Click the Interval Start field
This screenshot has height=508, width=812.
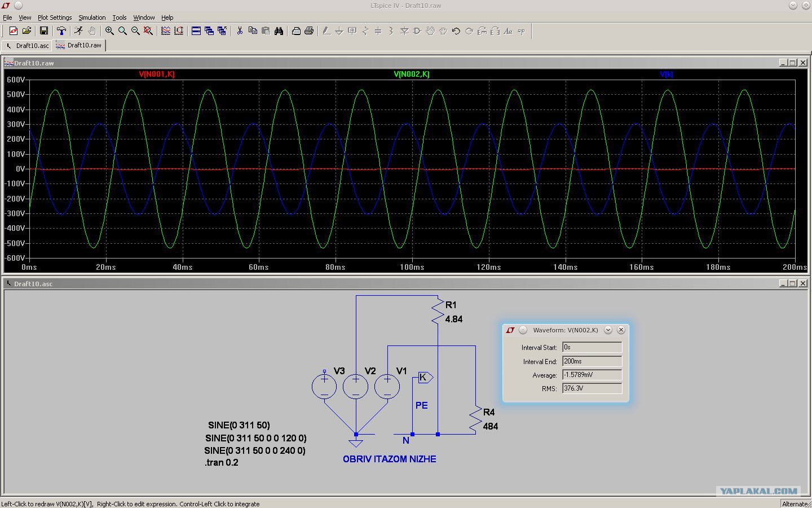[592, 347]
